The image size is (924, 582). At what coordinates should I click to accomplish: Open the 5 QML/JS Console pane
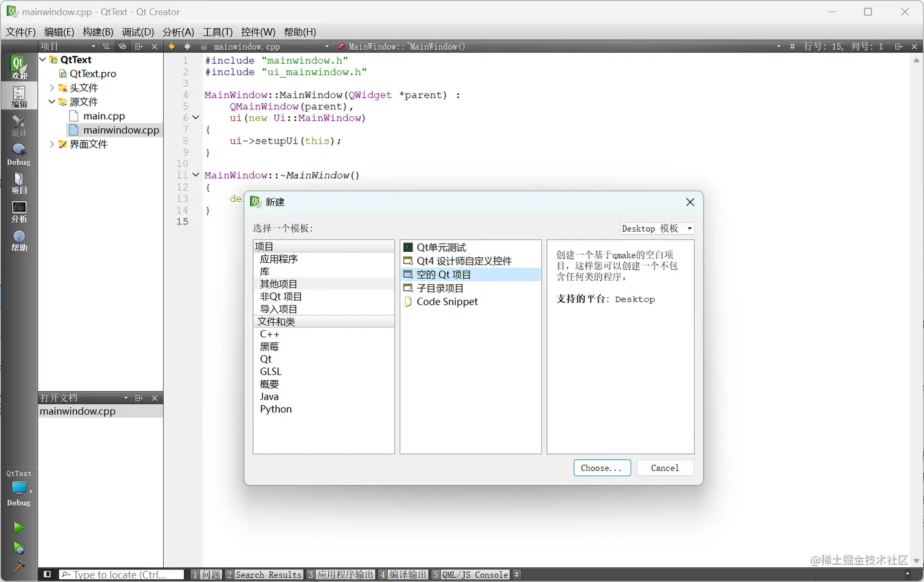[x=471, y=575]
